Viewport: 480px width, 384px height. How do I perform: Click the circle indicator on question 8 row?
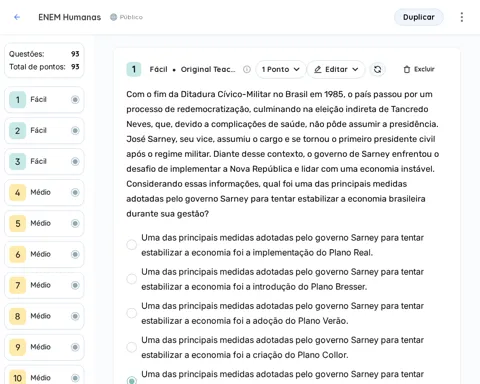tap(75, 316)
